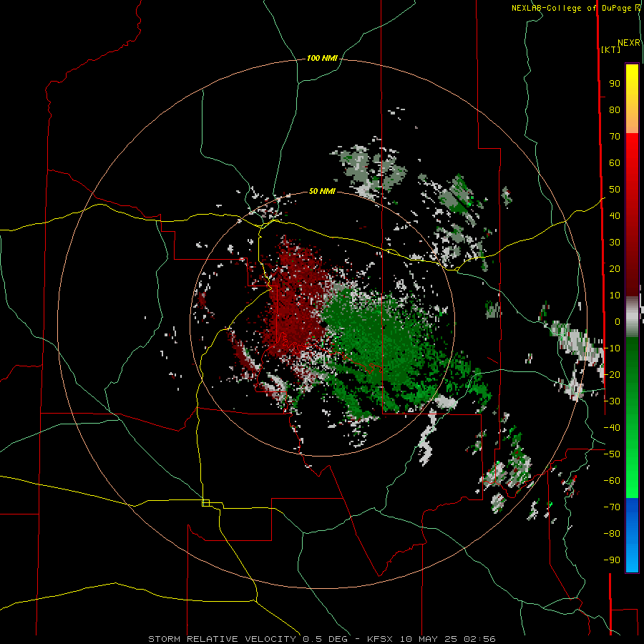644x644 pixels.
Task: Click the 100 NMI range ring label
Action: pos(322,59)
